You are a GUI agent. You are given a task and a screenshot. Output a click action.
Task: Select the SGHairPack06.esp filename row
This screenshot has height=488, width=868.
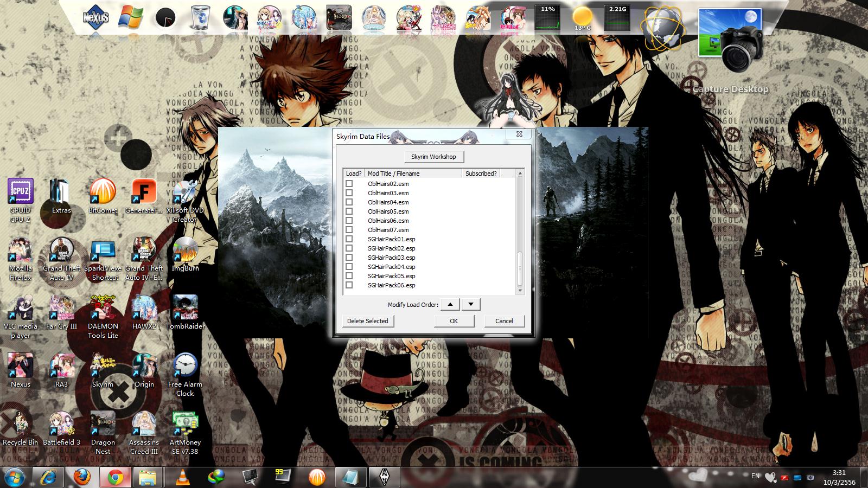coord(391,285)
